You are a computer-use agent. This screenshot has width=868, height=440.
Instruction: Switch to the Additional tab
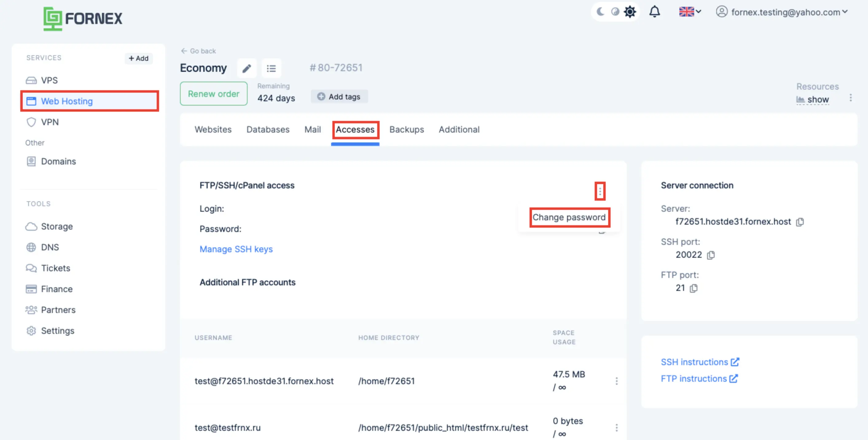coord(459,129)
